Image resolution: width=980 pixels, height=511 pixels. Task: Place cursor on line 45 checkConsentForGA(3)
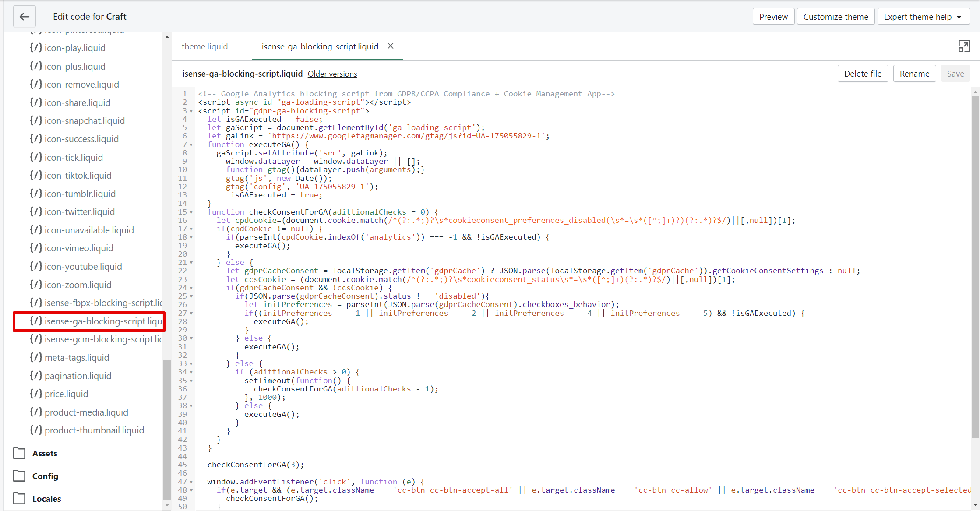tap(255, 465)
